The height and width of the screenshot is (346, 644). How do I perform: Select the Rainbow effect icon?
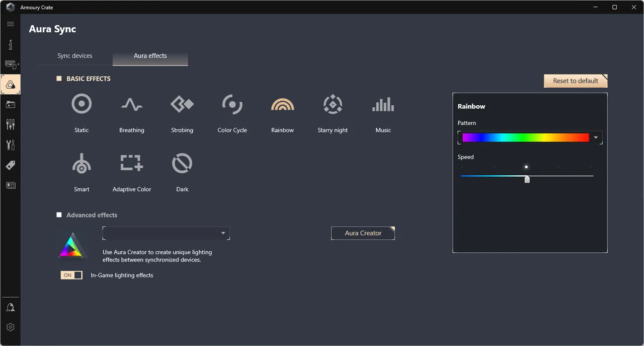coord(283,105)
